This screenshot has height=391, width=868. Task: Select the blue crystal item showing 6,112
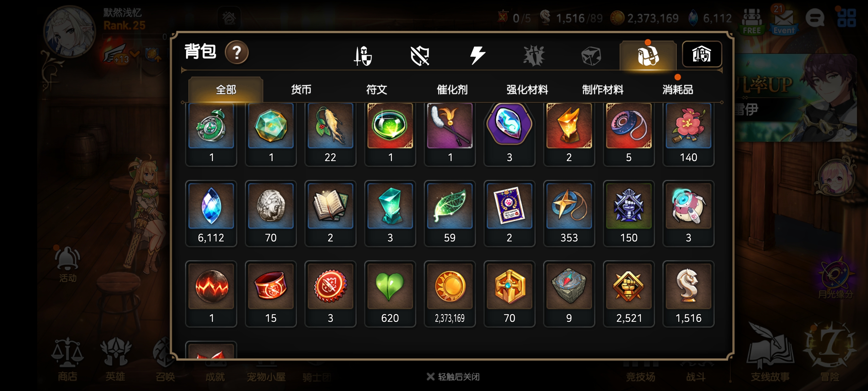pyautogui.click(x=211, y=213)
